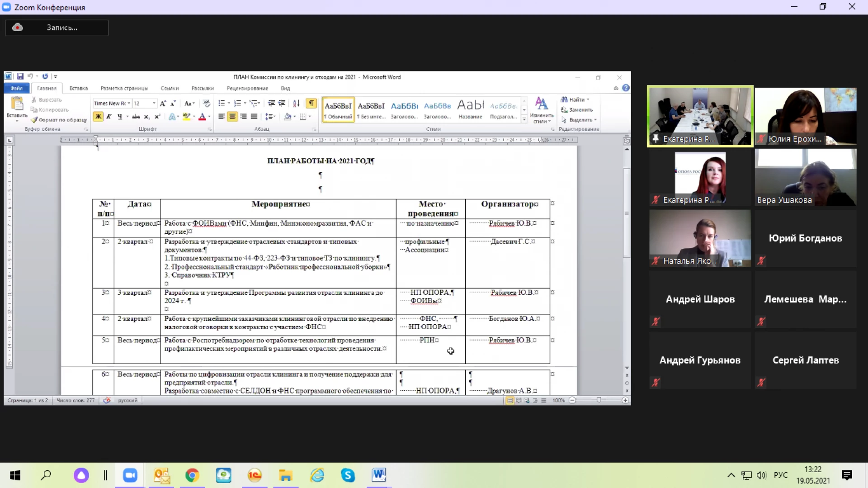
Task: Click the Sort icon in paragraph group
Action: click(296, 104)
